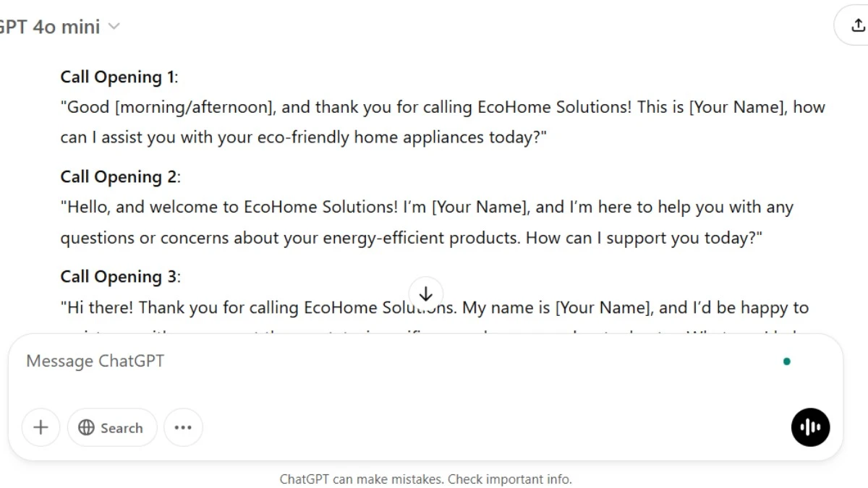Expand more tools via the ellipsis
The height and width of the screenshot is (488, 868).
[x=183, y=427]
